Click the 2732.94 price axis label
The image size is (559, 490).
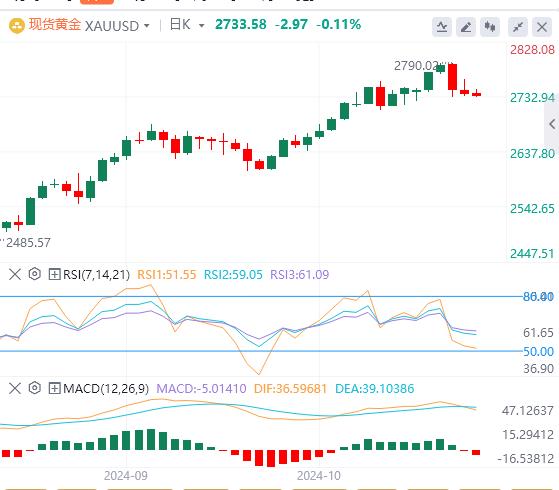click(532, 98)
